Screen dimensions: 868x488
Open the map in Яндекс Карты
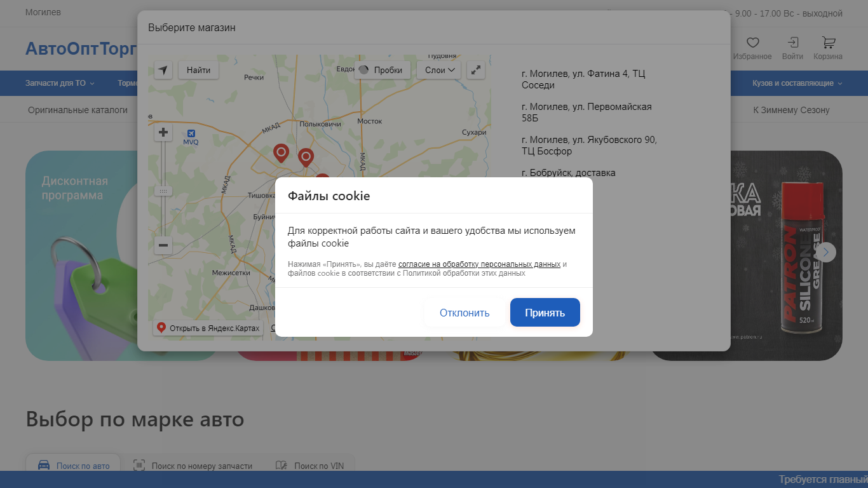pyautogui.click(x=208, y=328)
